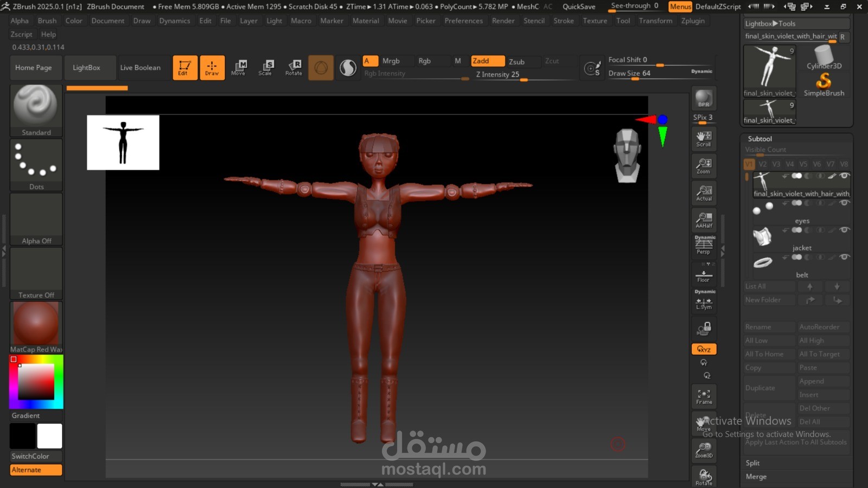Expand the Merge section

point(756,477)
